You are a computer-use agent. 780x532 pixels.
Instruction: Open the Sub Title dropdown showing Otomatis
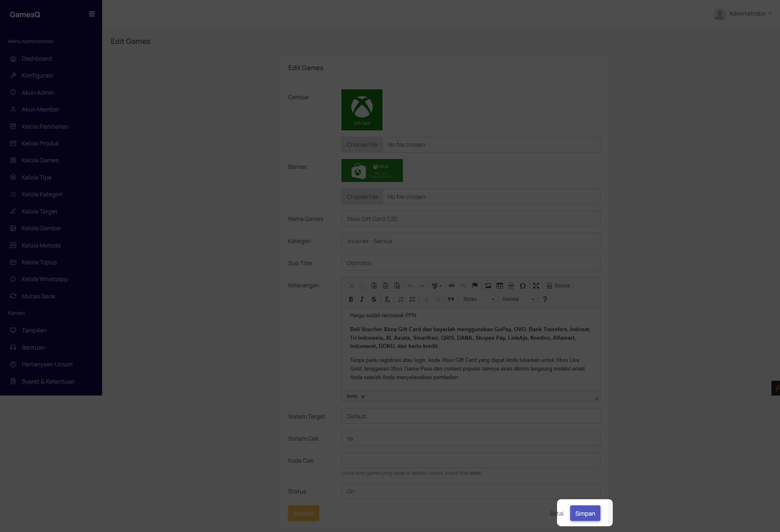click(471, 263)
